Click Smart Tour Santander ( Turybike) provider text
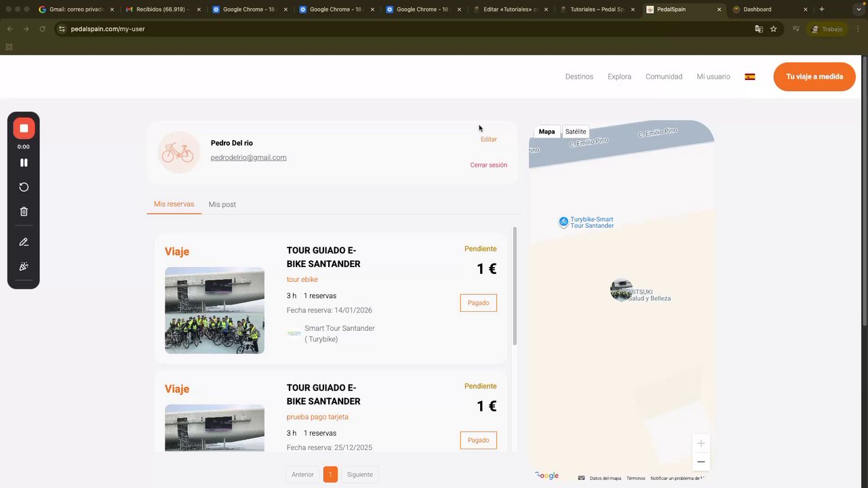The image size is (868, 488). (339, 333)
